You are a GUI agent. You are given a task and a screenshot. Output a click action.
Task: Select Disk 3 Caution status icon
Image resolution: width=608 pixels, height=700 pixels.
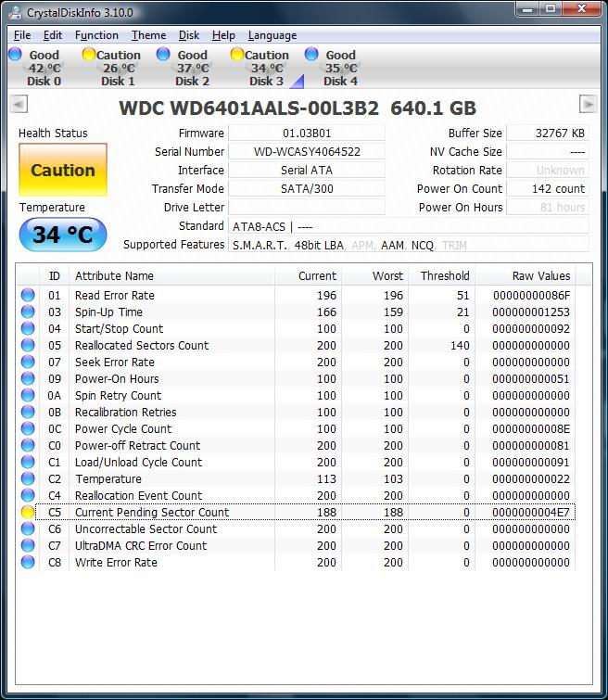(x=237, y=54)
